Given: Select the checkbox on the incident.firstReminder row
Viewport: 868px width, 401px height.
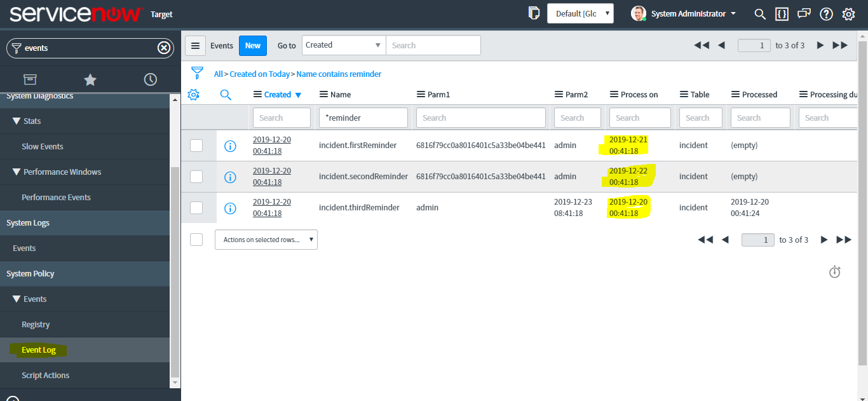Looking at the screenshot, I should click(x=196, y=146).
